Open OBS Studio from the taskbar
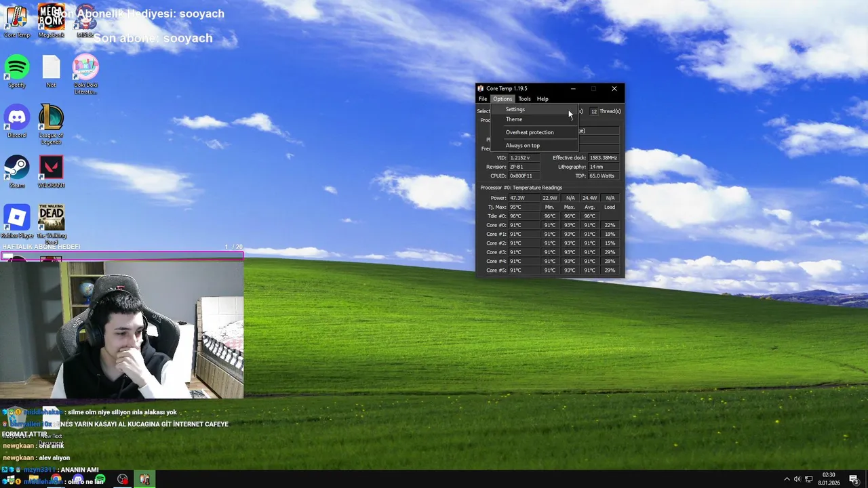Screen dimensions: 868x488 tap(122, 479)
